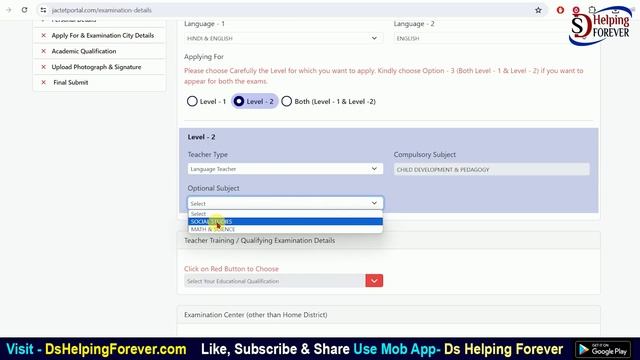Click the Compulsory Subject field
Screen dimensions: 640x360
(x=491, y=169)
